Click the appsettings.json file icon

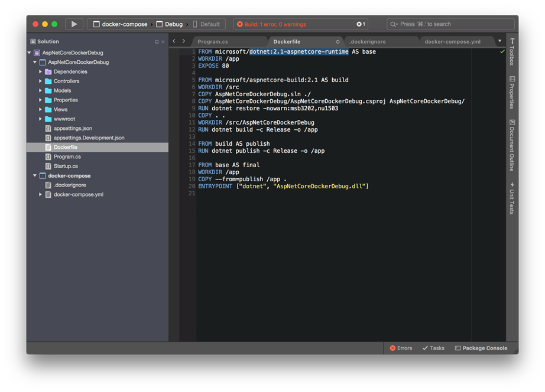coord(48,129)
